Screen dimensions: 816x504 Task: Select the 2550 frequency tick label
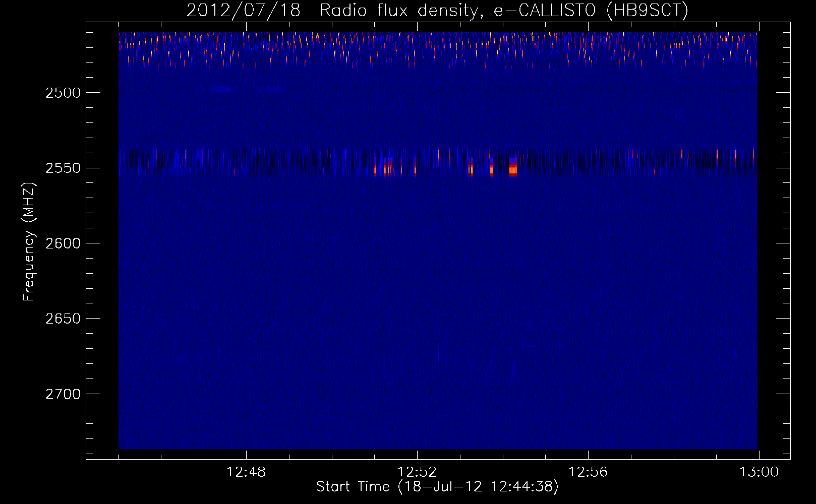[x=63, y=168]
